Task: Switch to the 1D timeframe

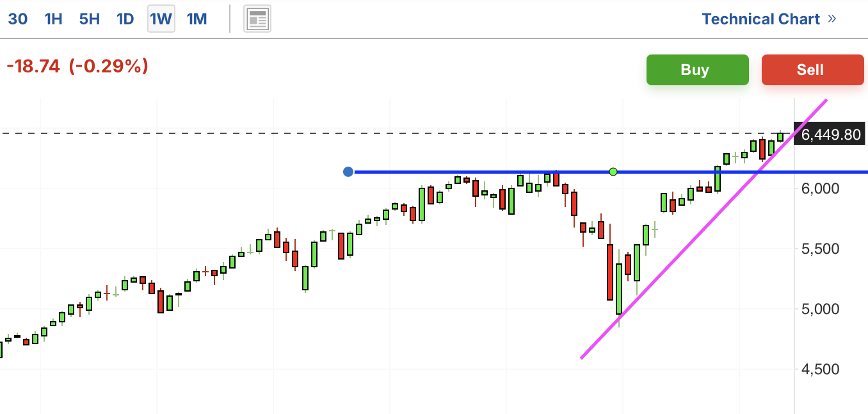Action: pyautogui.click(x=125, y=19)
